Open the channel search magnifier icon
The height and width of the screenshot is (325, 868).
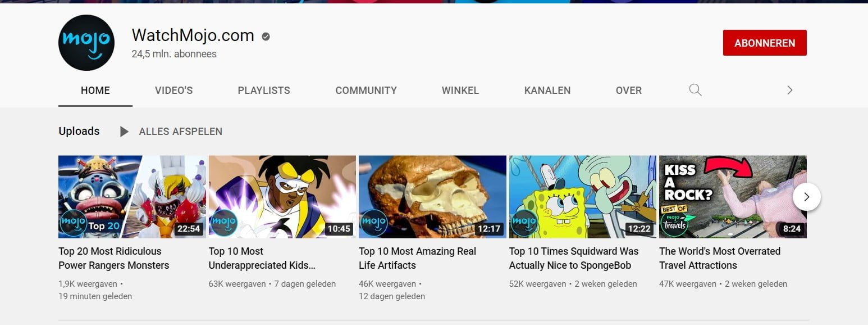[x=695, y=90]
